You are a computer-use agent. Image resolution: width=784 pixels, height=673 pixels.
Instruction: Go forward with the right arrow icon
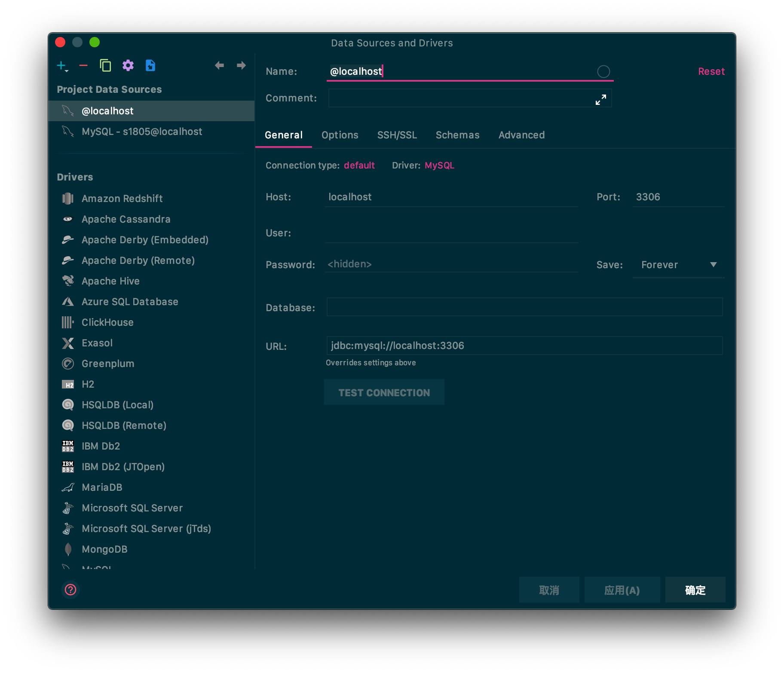[x=241, y=65]
